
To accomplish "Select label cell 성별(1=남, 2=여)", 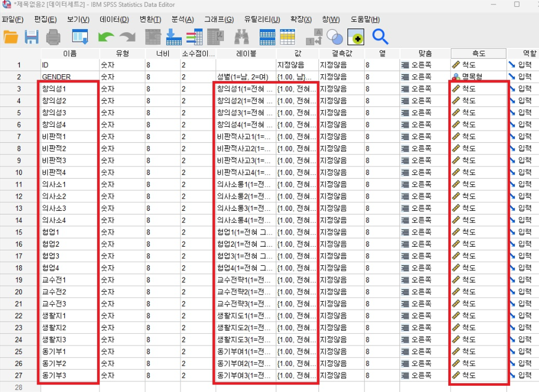I will click(246, 77).
